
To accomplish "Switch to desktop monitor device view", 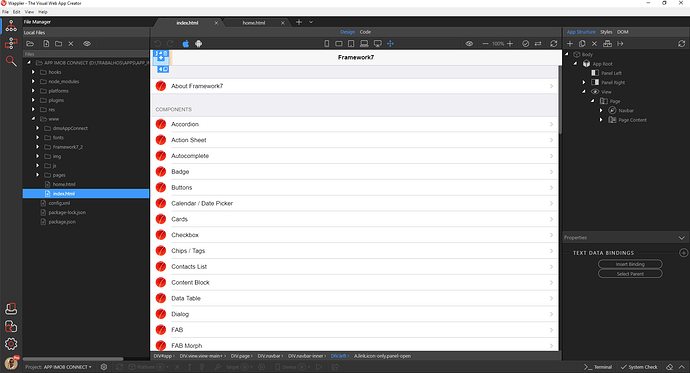I will (378, 44).
